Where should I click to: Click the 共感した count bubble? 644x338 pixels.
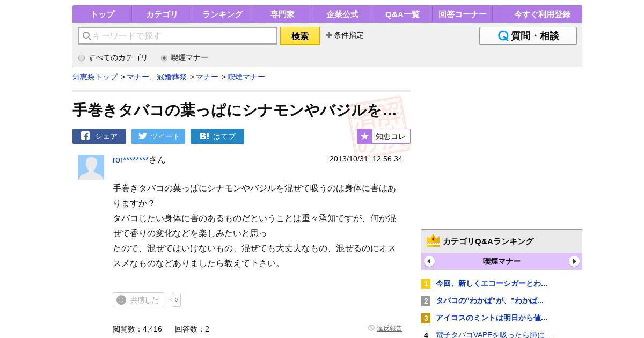pos(176,300)
